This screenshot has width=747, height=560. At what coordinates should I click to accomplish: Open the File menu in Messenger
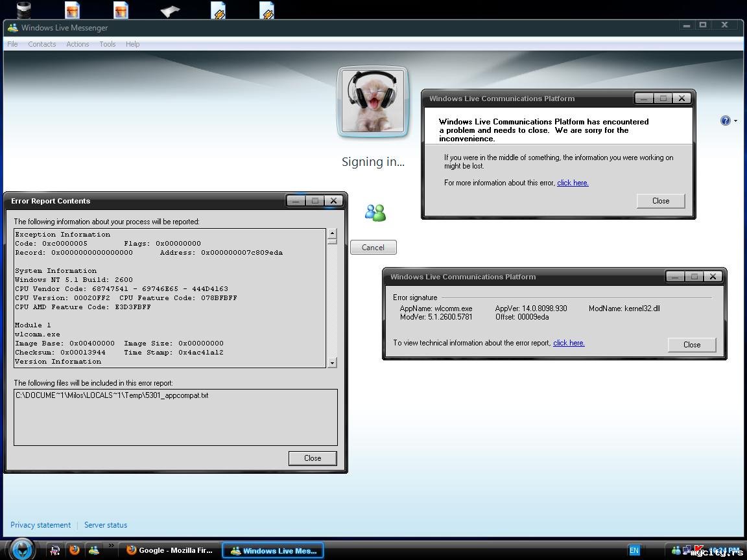pos(12,44)
